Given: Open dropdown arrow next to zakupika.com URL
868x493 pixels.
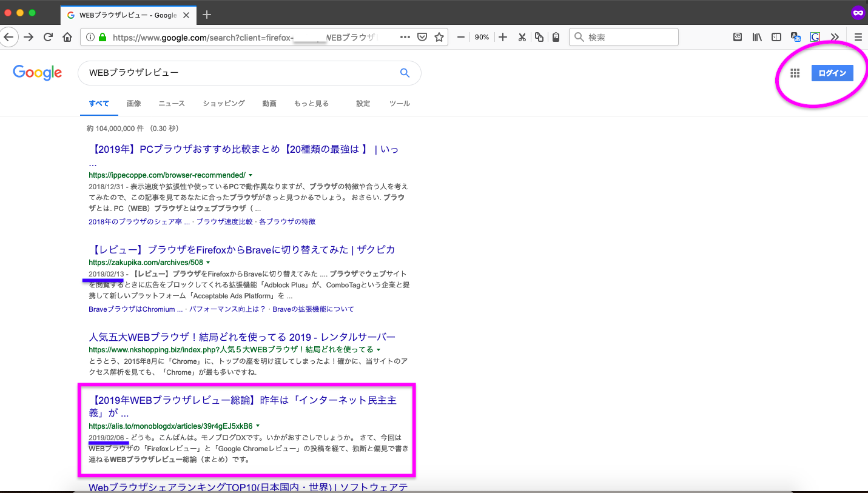Looking at the screenshot, I should click(x=208, y=263).
